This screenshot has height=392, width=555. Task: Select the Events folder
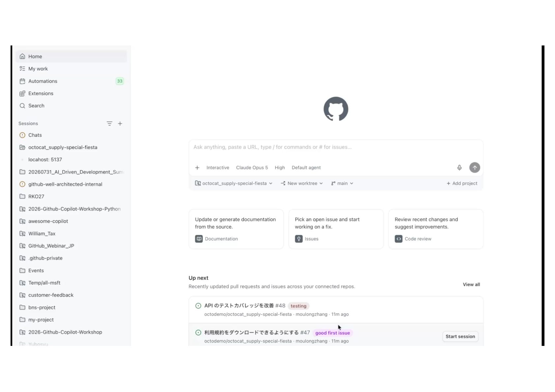click(x=71, y=270)
